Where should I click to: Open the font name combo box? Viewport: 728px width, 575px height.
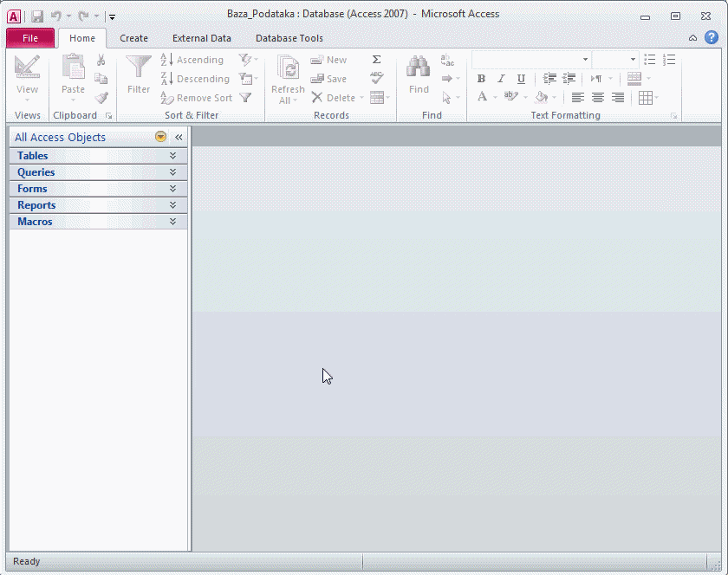pos(531,60)
